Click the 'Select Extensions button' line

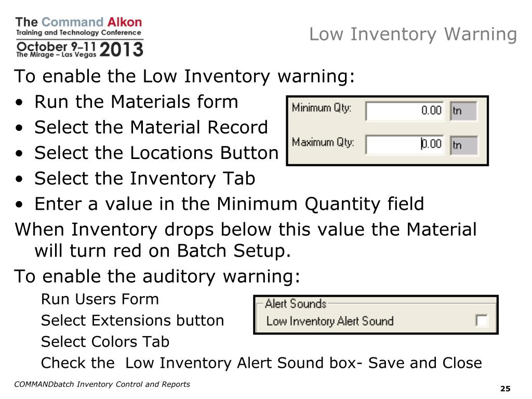[132, 321]
